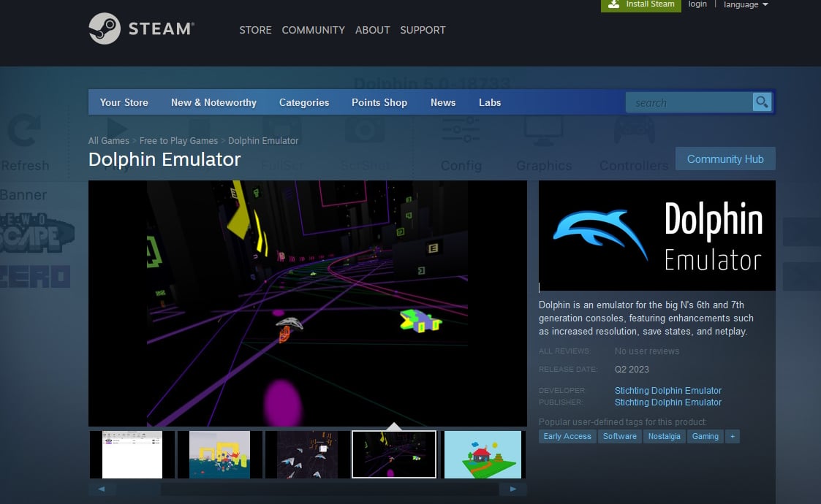Image resolution: width=821 pixels, height=504 pixels.
Task: Select the Nostalgia tag
Action: point(665,437)
